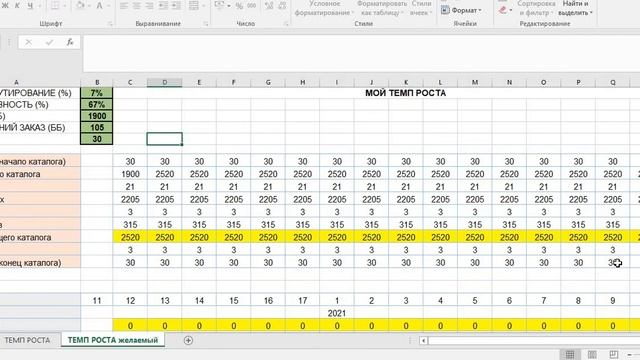Open accounting format dropdown arrow
Image resolution: width=640 pixels, height=360 pixels.
pyautogui.click(x=229, y=6)
